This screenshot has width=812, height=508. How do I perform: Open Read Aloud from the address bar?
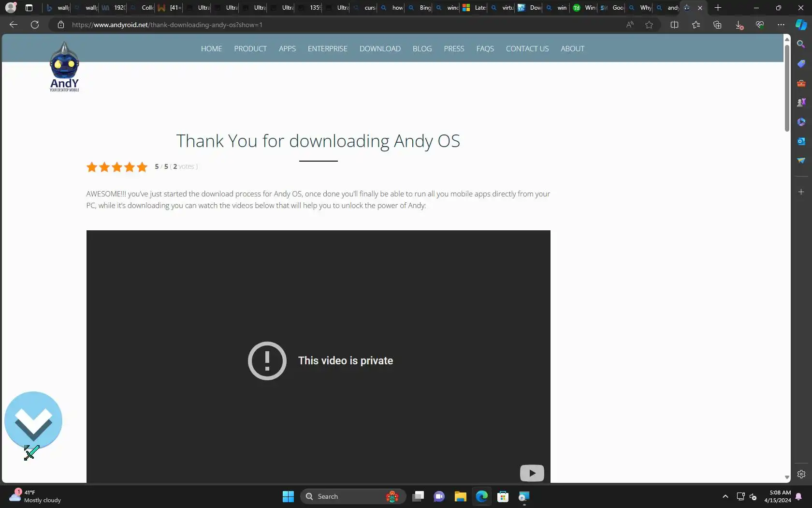point(630,25)
